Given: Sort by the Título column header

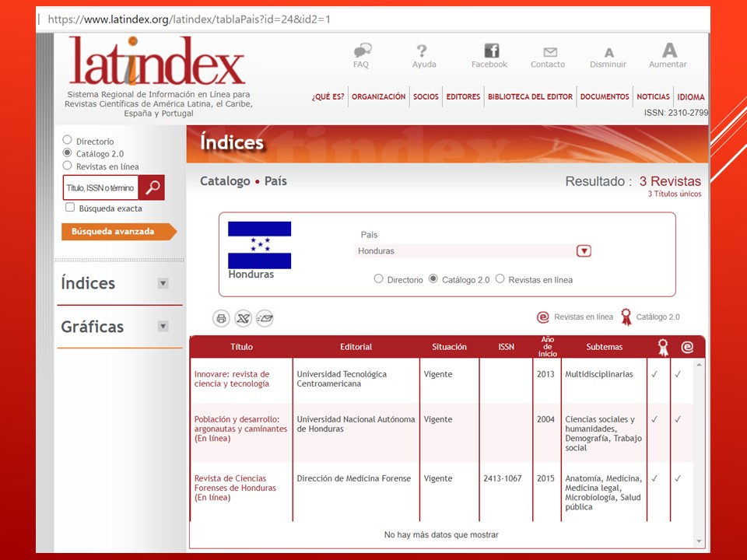Looking at the screenshot, I should tap(241, 347).
